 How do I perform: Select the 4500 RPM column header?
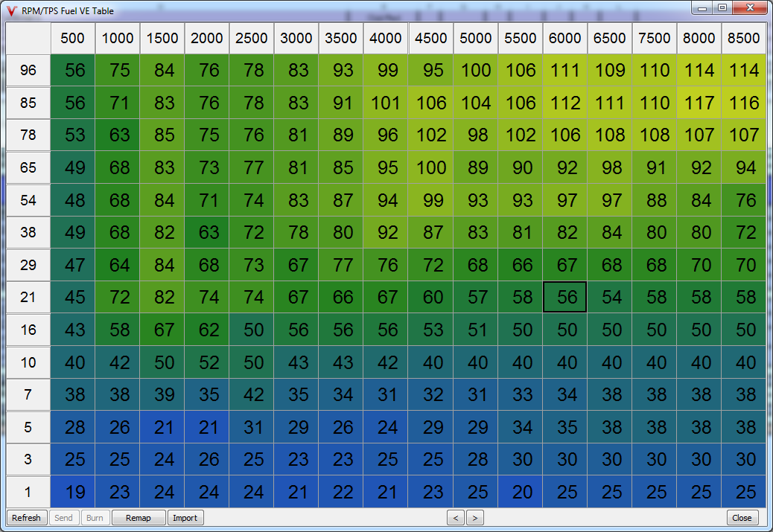click(431, 38)
